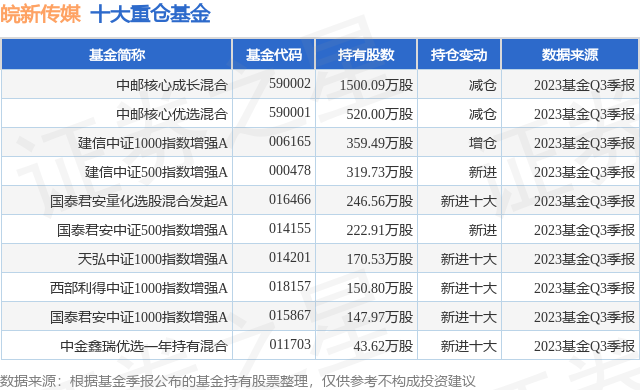Select the 数据来源 column header
This screenshot has height=390, width=640.
tap(570, 54)
